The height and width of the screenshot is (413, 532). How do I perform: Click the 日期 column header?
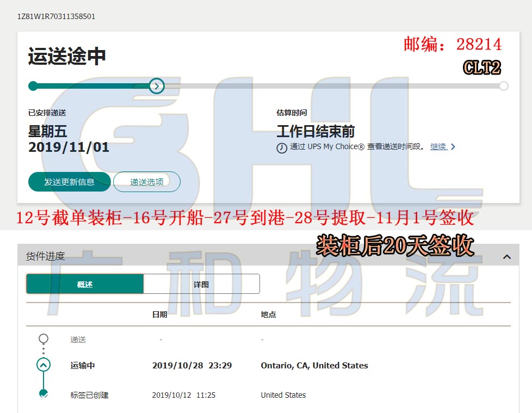[159, 315]
